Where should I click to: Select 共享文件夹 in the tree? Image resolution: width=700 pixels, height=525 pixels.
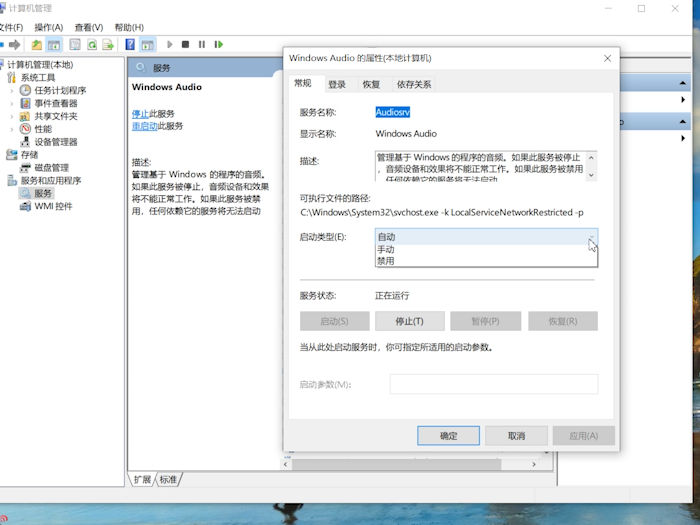56,117
